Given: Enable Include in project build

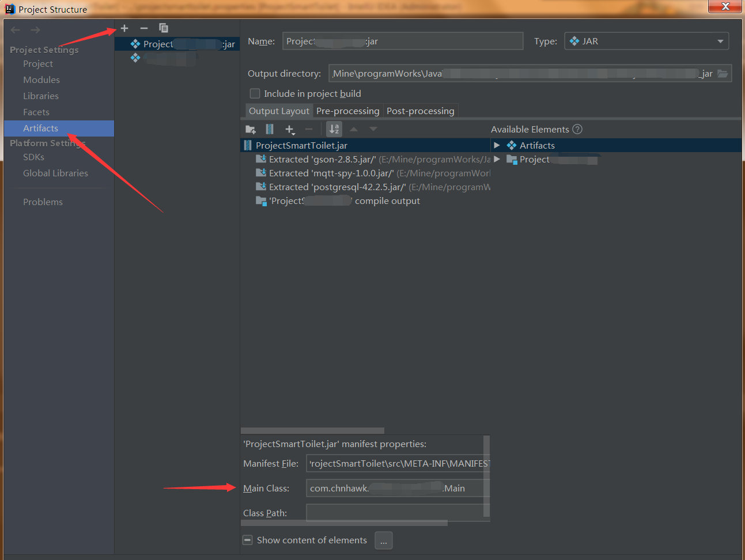Looking at the screenshot, I should 255,93.
